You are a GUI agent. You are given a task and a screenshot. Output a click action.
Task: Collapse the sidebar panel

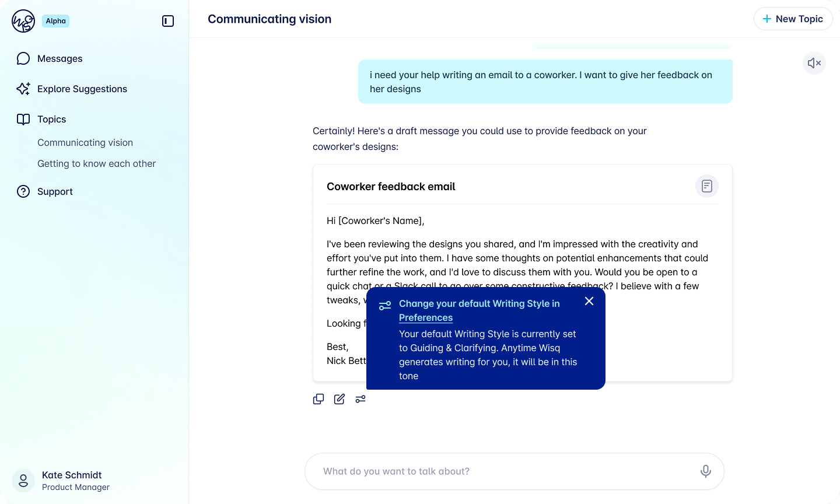pyautogui.click(x=168, y=21)
